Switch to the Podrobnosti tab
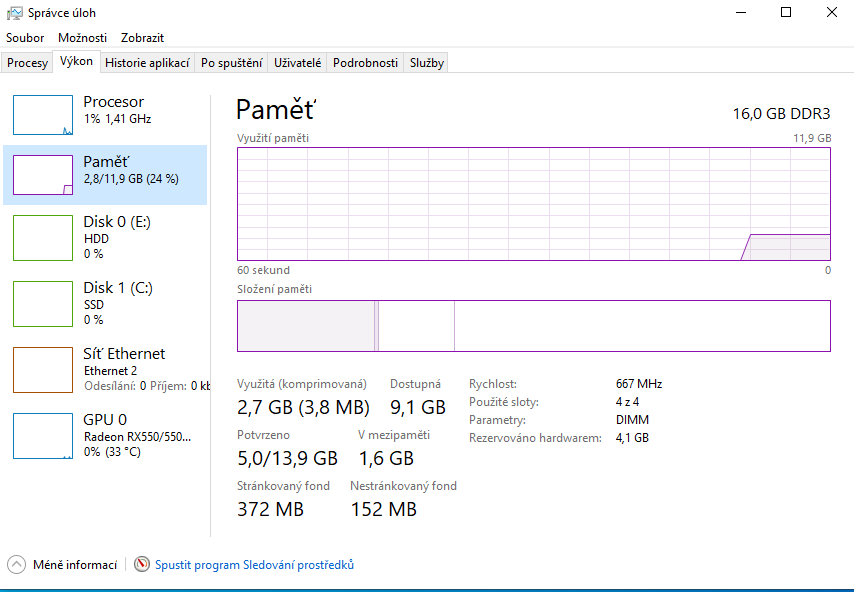 click(365, 63)
